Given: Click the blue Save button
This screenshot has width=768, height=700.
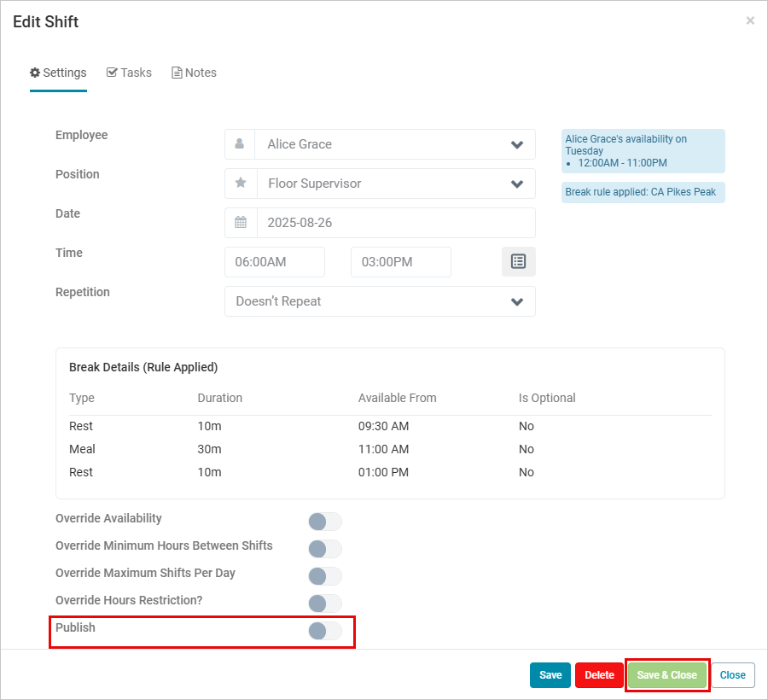Looking at the screenshot, I should 550,675.
